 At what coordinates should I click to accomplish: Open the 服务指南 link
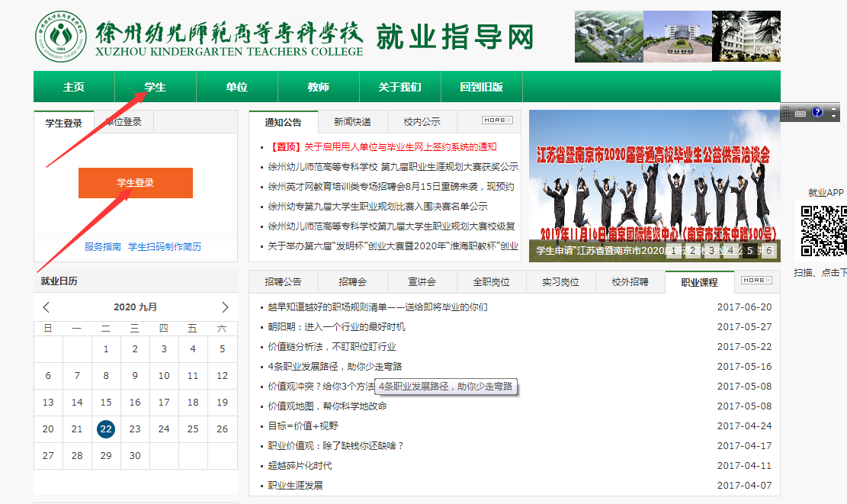click(x=103, y=247)
